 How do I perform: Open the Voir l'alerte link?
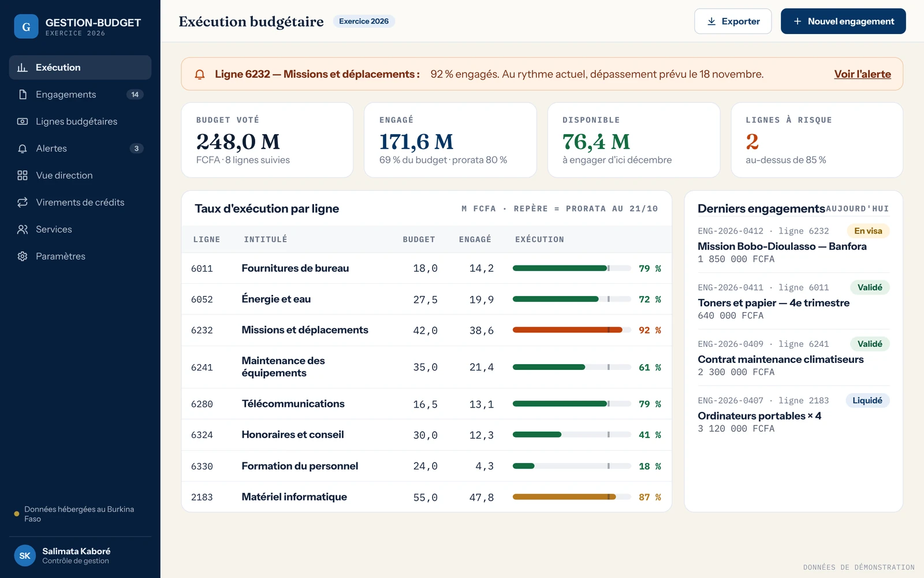point(862,74)
